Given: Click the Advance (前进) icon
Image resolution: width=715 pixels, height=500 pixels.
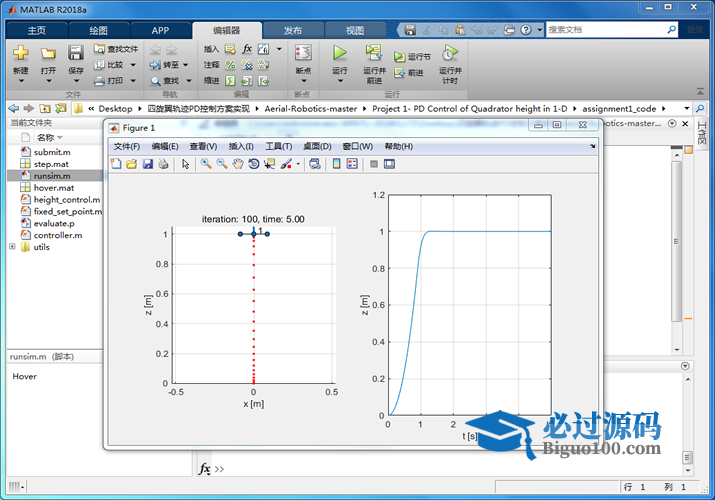Looking at the screenshot, I should click(399, 72).
